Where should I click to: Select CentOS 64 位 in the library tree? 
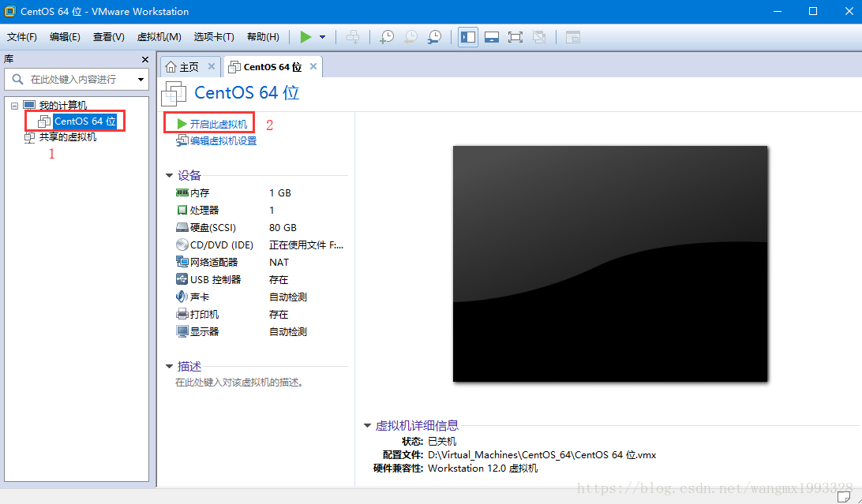pos(84,121)
